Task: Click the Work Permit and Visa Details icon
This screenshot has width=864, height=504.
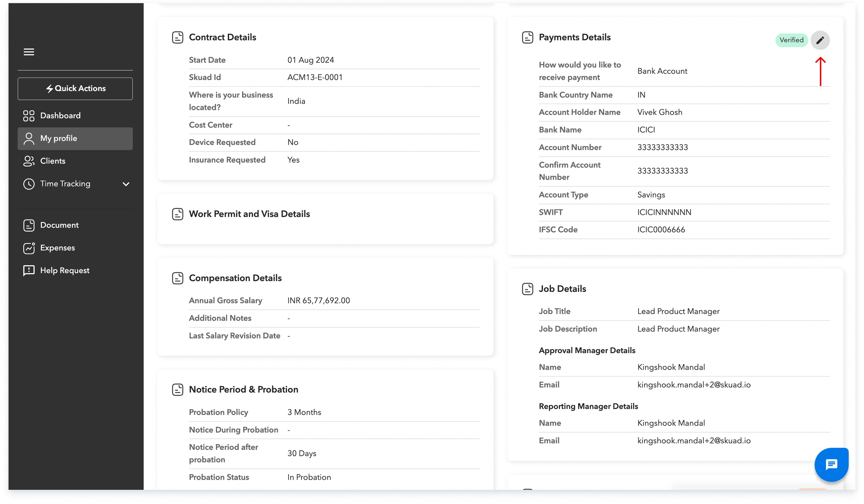Action: [x=177, y=214]
